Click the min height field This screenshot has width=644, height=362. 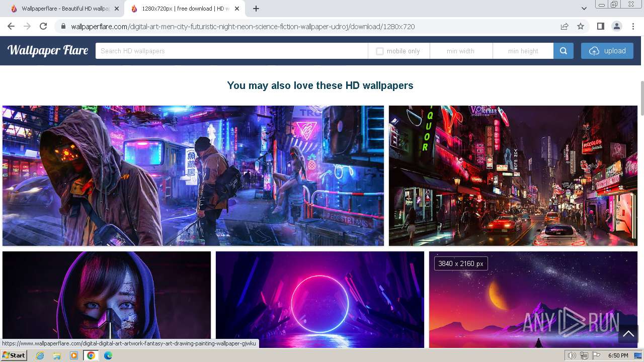(x=523, y=51)
